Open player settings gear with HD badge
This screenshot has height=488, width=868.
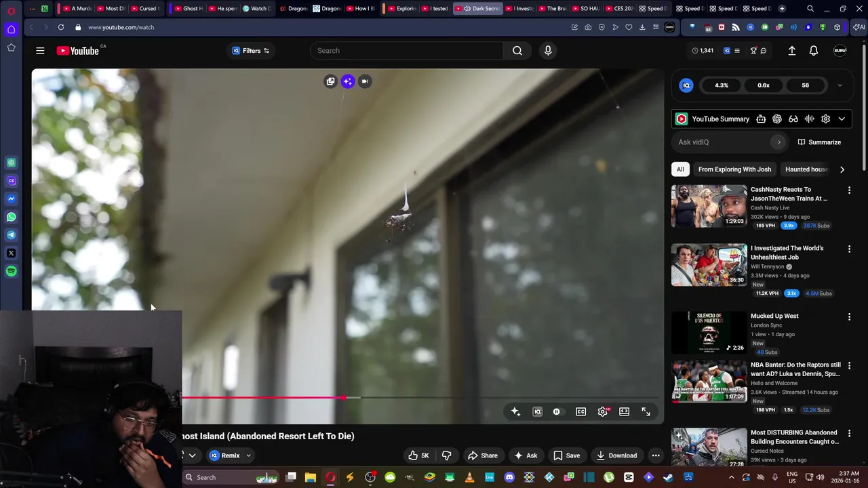click(603, 411)
